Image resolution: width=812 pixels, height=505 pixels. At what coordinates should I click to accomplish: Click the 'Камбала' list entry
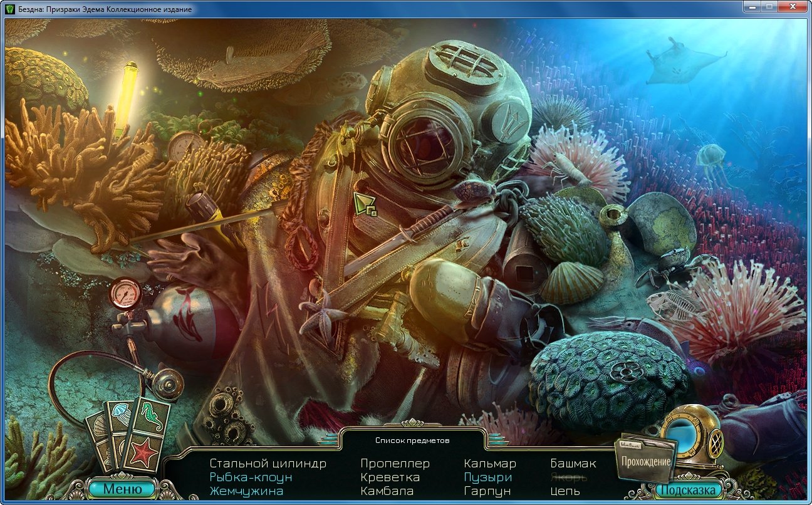[x=387, y=491]
